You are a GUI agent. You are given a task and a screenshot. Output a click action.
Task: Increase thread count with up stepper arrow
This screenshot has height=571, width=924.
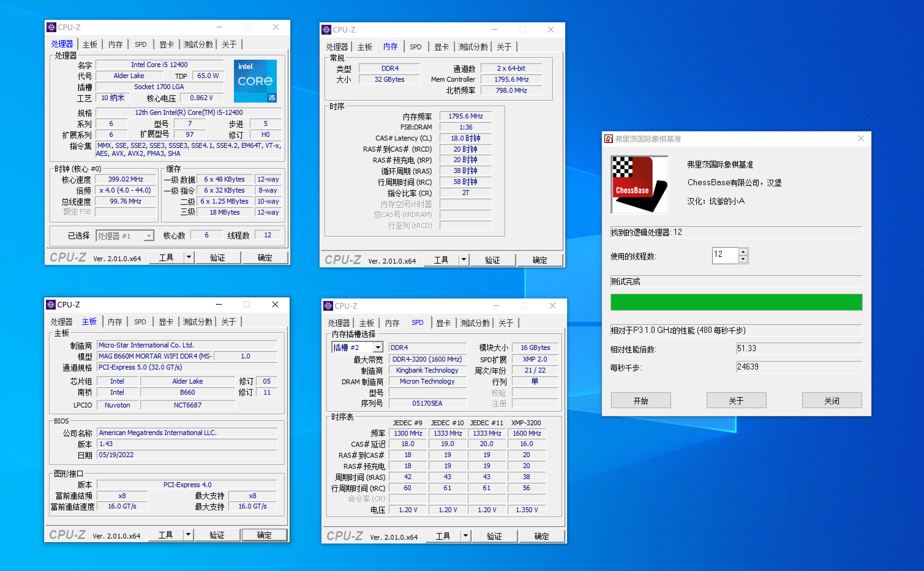[x=743, y=251]
